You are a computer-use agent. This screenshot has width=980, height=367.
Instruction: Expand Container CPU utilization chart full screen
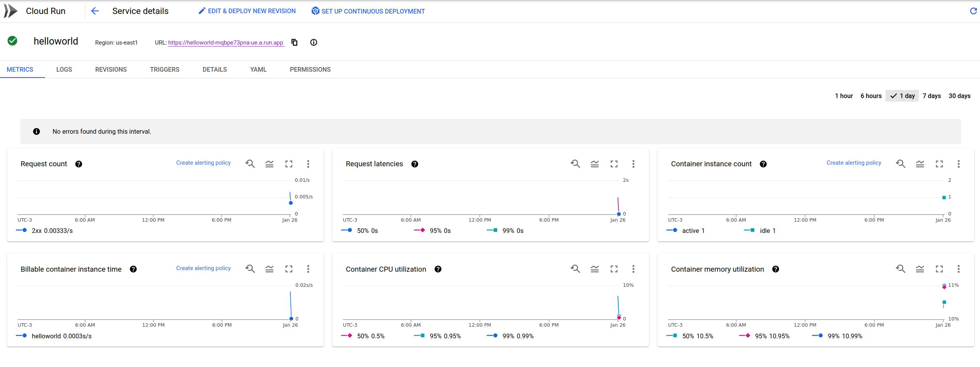(614, 269)
